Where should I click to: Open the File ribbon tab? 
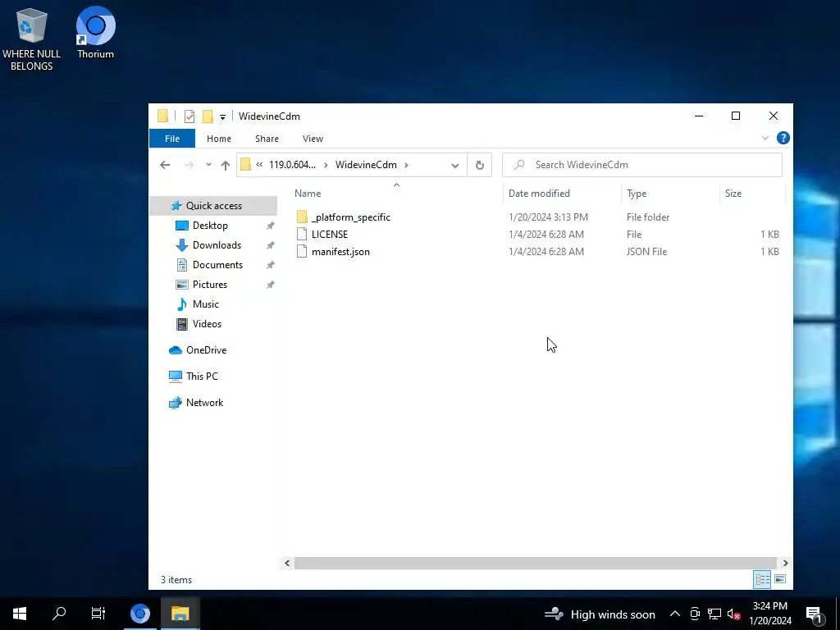point(172,138)
